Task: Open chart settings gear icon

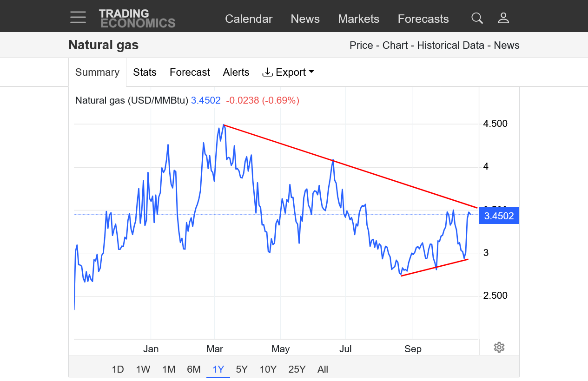Action: coord(499,347)
